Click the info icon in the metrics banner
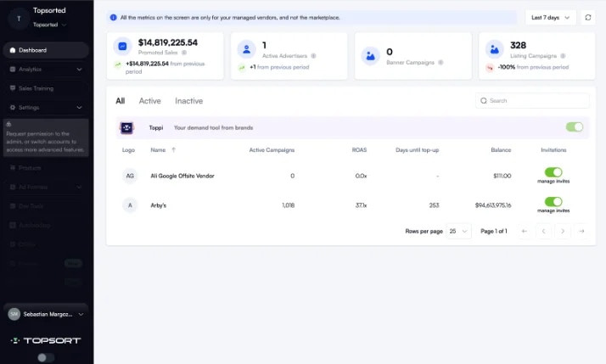 point(113,17)
